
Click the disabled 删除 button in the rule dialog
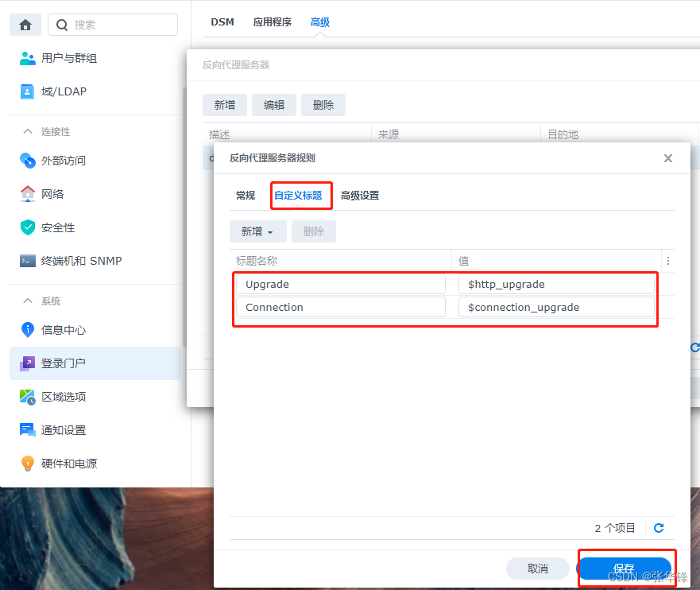[314, 231]
